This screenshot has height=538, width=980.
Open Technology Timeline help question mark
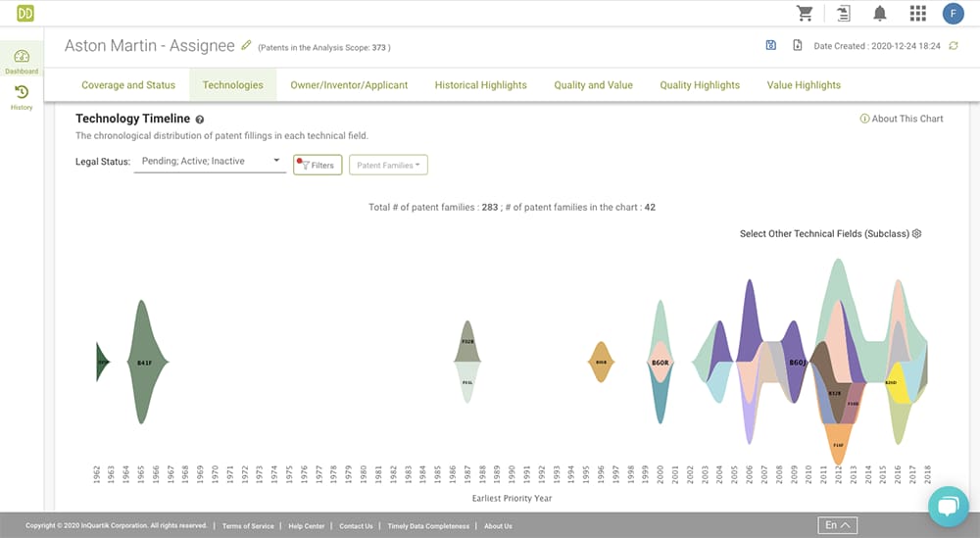pyautogui.click(x=199, y=120)
